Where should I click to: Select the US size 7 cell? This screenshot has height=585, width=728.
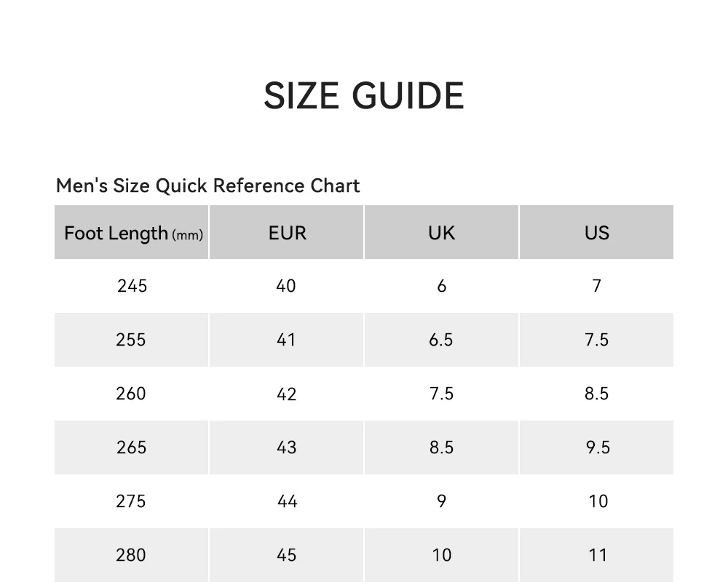[596, 286]
